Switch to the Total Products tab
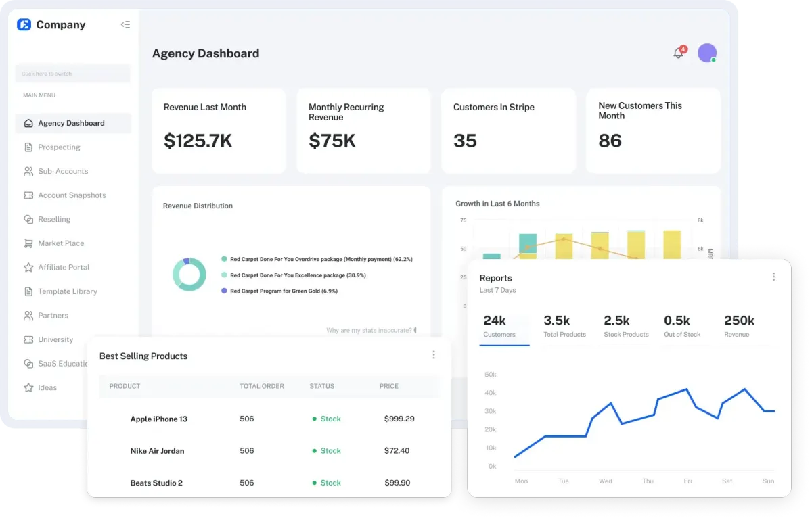 [564, 327]
